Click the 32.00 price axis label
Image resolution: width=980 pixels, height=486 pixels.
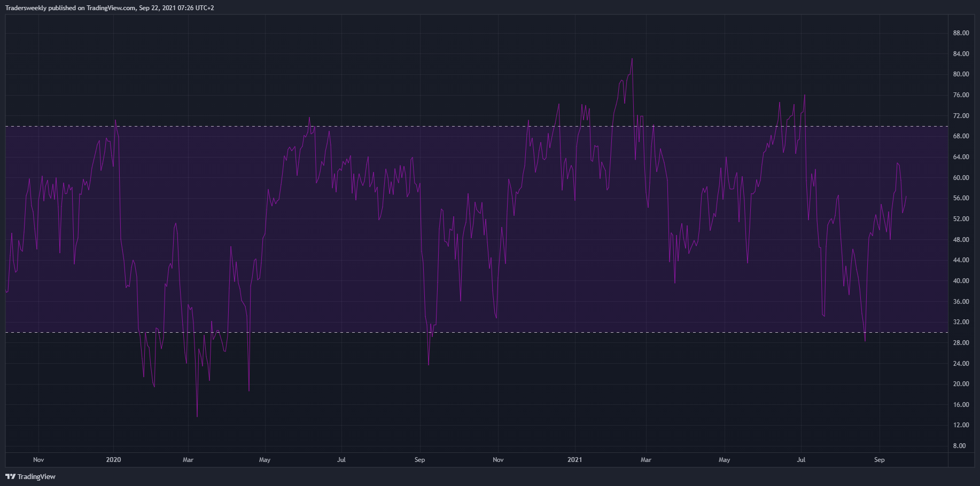tap(961, 322)
